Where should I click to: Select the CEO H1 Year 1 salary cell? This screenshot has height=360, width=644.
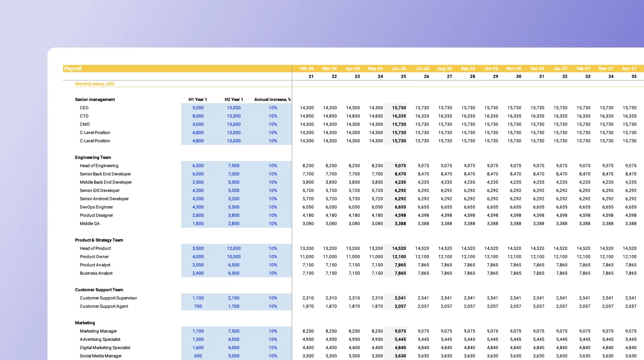[198, 108]
